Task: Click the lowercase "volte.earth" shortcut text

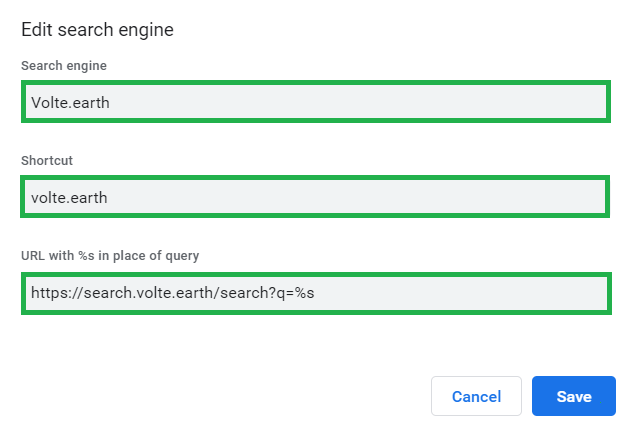Action: click(x=69, y=198)
